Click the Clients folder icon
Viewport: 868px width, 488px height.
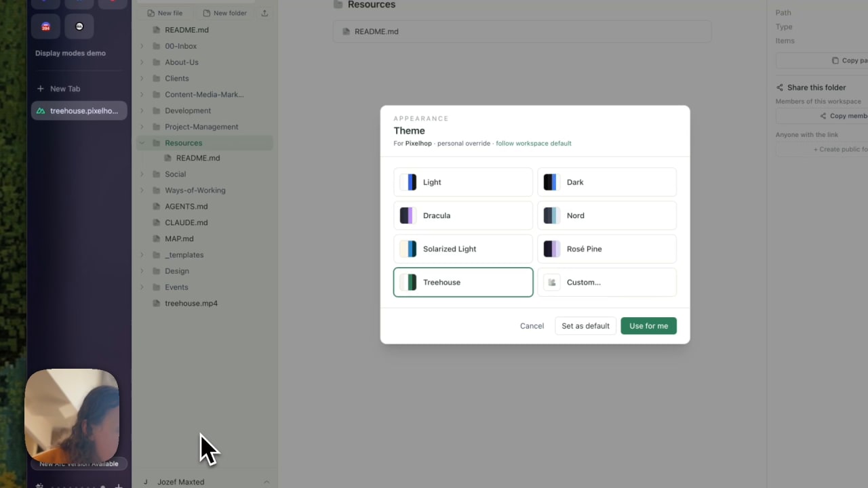point(157,79)
